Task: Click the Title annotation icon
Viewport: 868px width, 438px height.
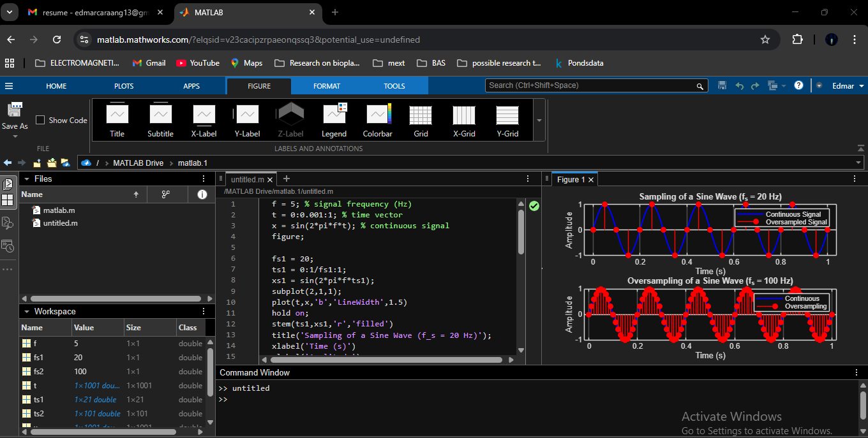Action: (x=117, y=120)
